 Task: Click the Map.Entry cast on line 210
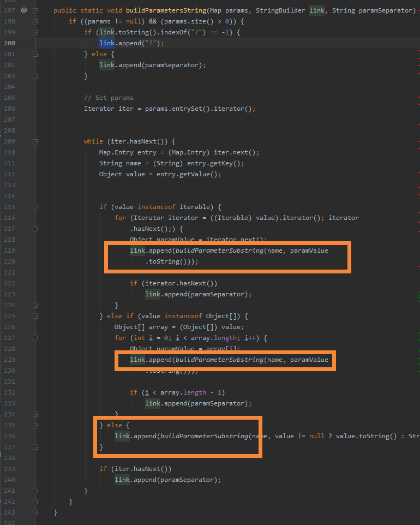coord(189,152)
